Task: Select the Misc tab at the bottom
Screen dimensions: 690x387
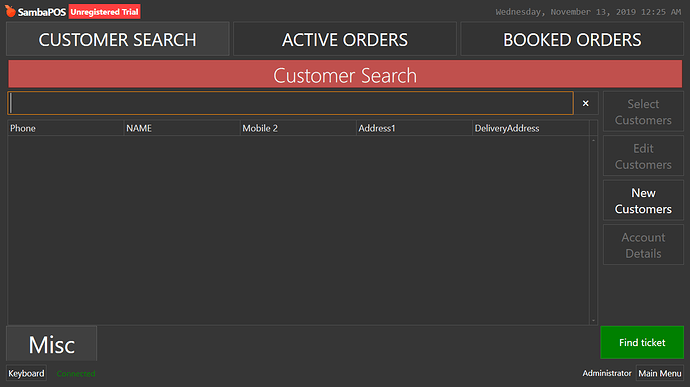Action: click(x=51, y=344)
